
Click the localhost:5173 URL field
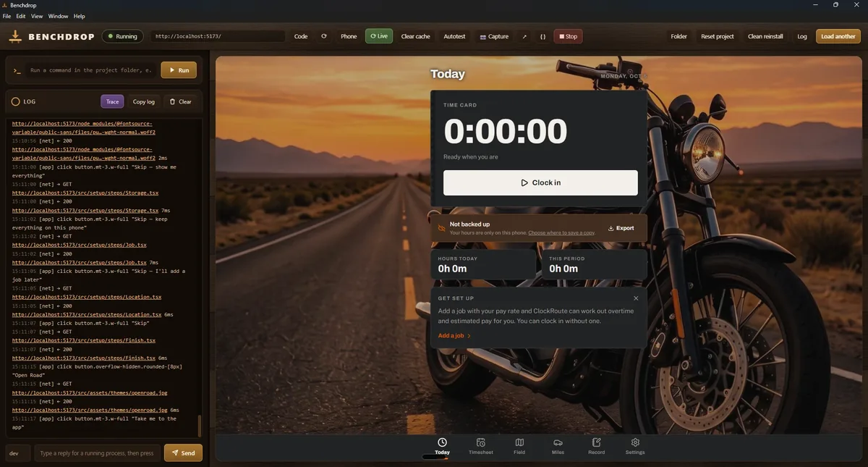point(218,36)
